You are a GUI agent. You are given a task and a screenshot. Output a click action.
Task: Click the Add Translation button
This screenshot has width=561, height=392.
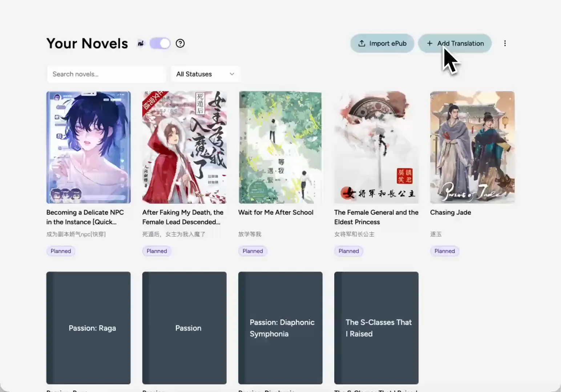455,44
